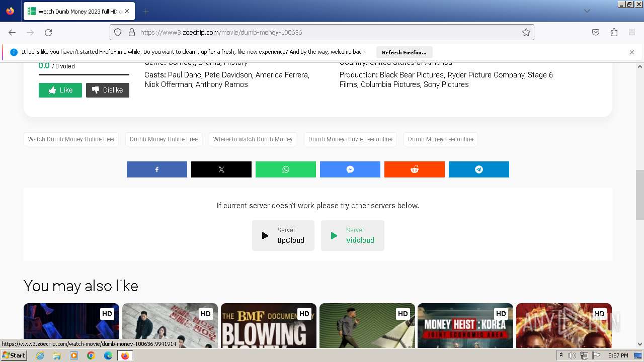Click the Anthony Ramos cast link
Viewport: 644px width, 362px height.
tap(222, 84)
